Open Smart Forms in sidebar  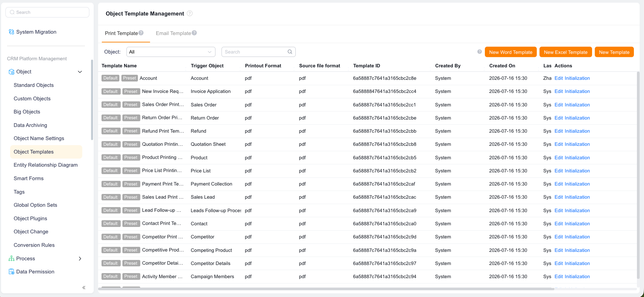tap(29, 178)
